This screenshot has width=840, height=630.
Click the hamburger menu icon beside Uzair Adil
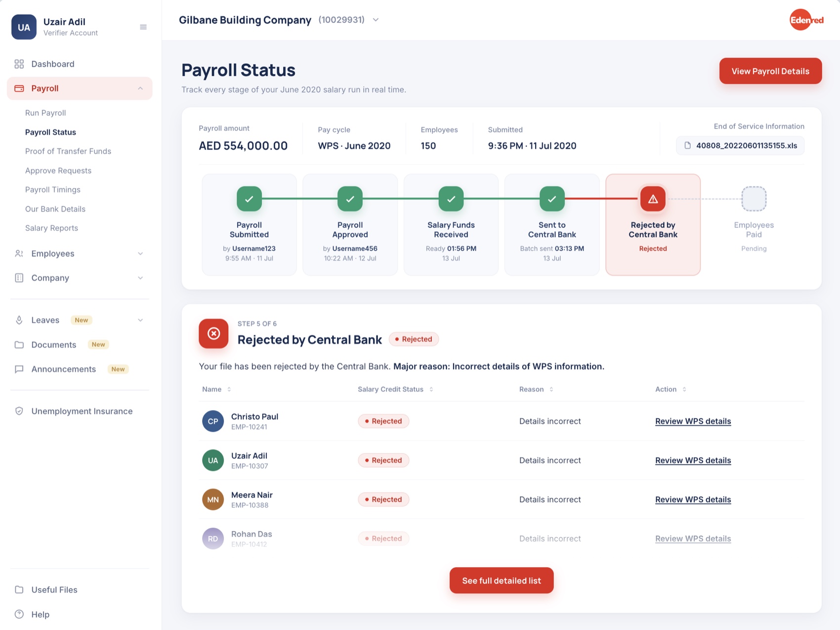143,27
